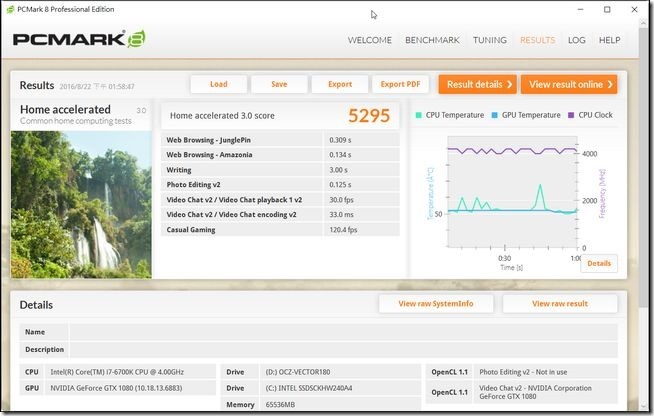Click the PCMark title bar app icon
Image resolution: width=654 pixels, height=416 pixels.
tap(10, 9)
